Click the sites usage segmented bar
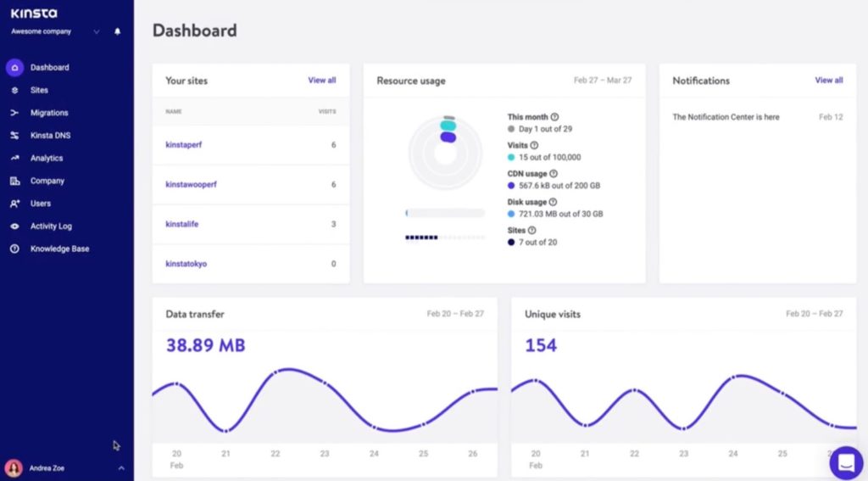This screenshot has height=481, width=868. (445, 238)
